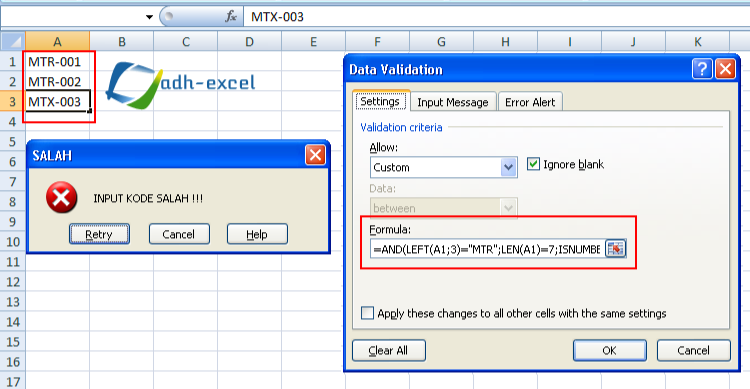Select column E header

(x=313, y=42)
